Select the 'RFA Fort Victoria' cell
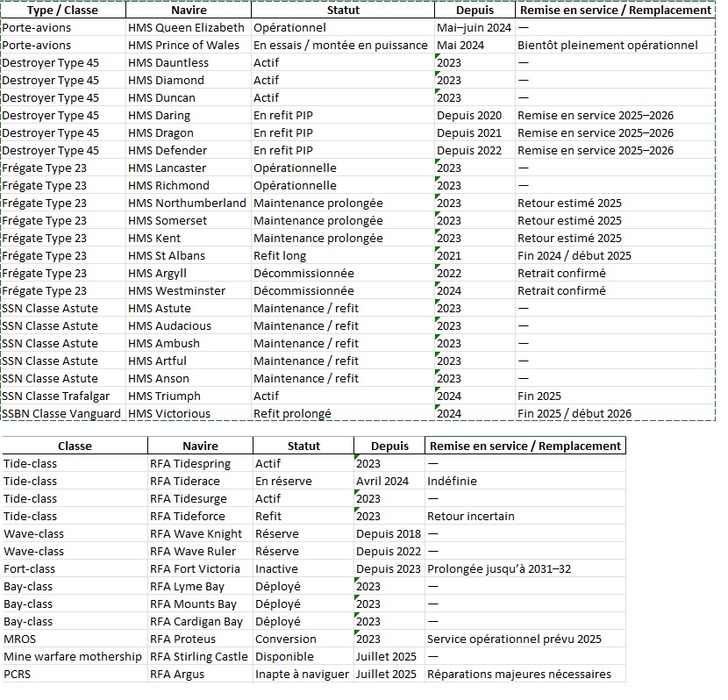 [200, 569]
